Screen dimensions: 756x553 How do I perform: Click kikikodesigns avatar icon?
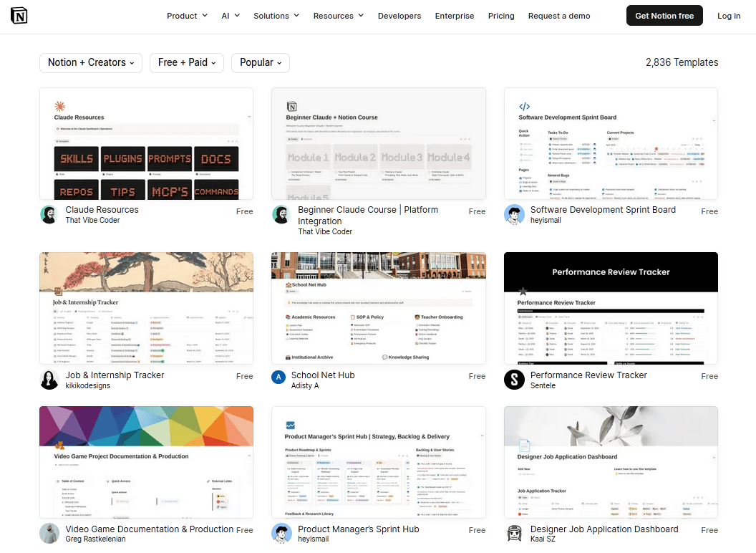pyautogui.click(x=49, y=380)
